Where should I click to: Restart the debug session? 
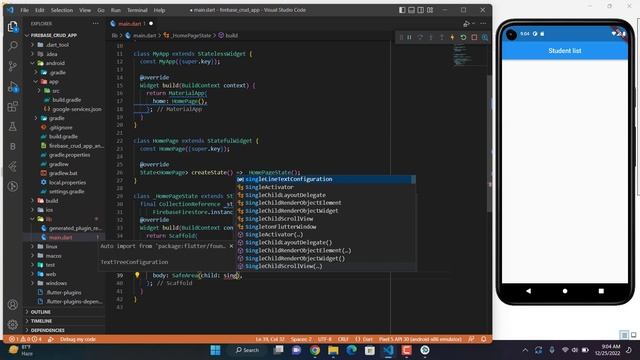(463, 37)
